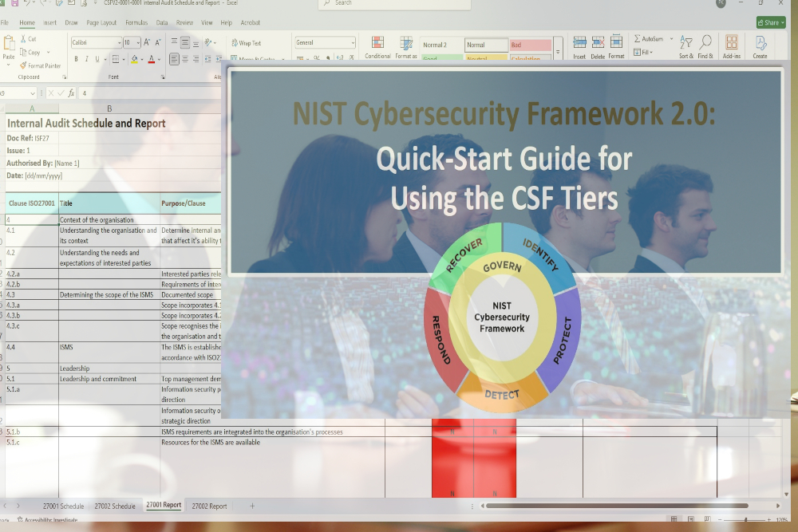Toggle Italic formatting
This screenshot has width=798, height=532.
click(86, 59)
